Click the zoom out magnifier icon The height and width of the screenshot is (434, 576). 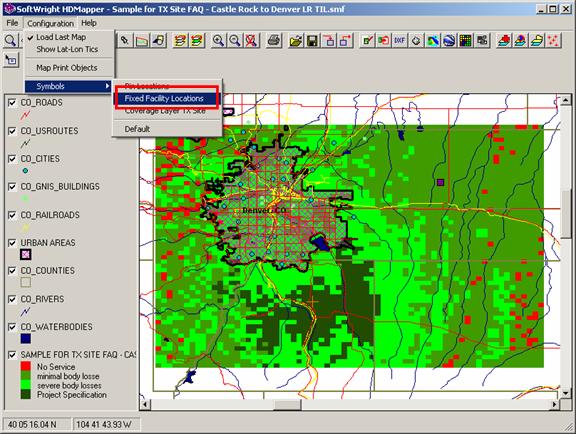tap(235, 40)
